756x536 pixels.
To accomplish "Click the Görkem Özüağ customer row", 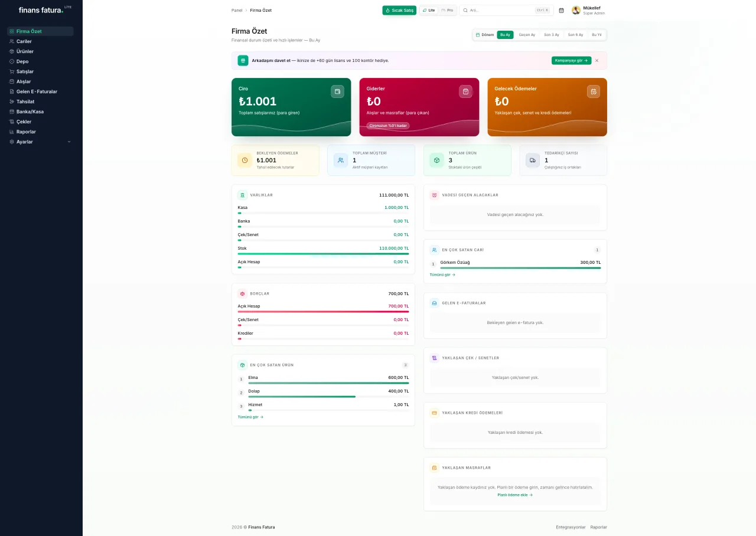I will (515, 264).
